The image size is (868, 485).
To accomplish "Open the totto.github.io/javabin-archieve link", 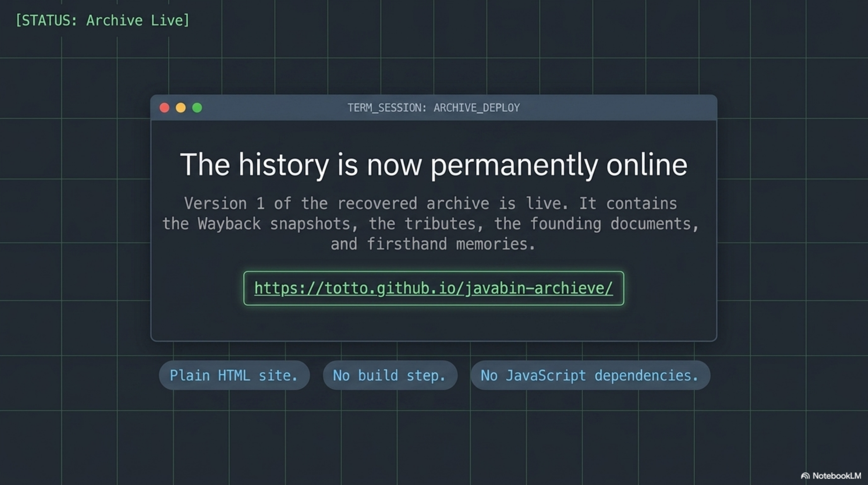I will pos(434,288).
